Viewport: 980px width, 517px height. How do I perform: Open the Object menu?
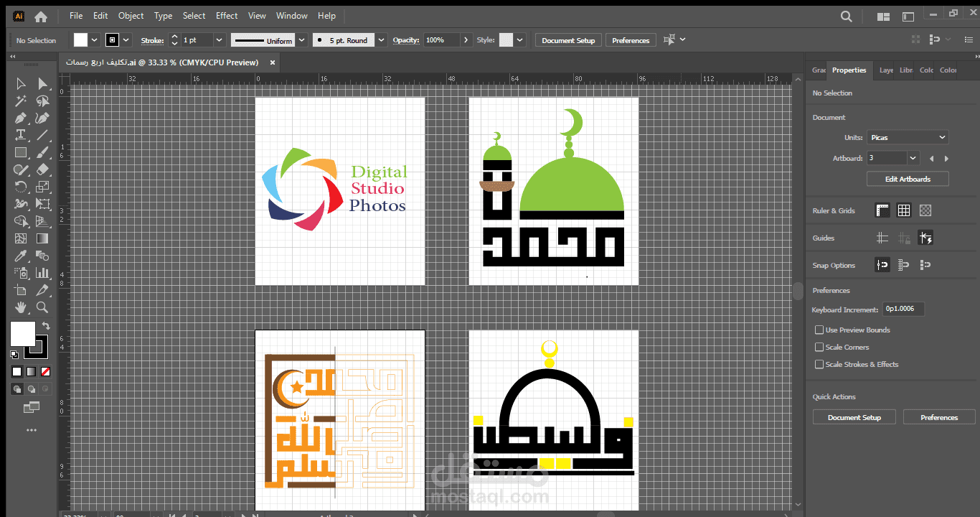pos(131,16)
